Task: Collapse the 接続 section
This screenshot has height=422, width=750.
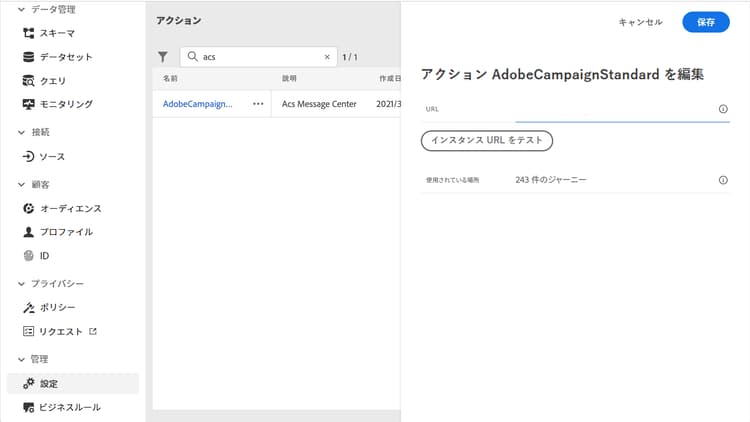Action: click(22, 132)
